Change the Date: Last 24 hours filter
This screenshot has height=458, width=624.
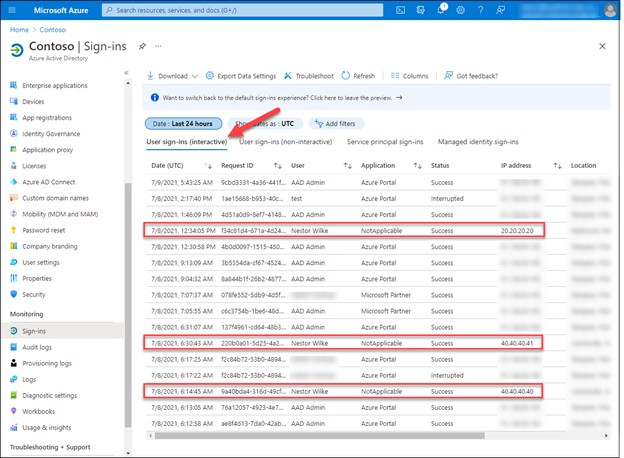183,124
